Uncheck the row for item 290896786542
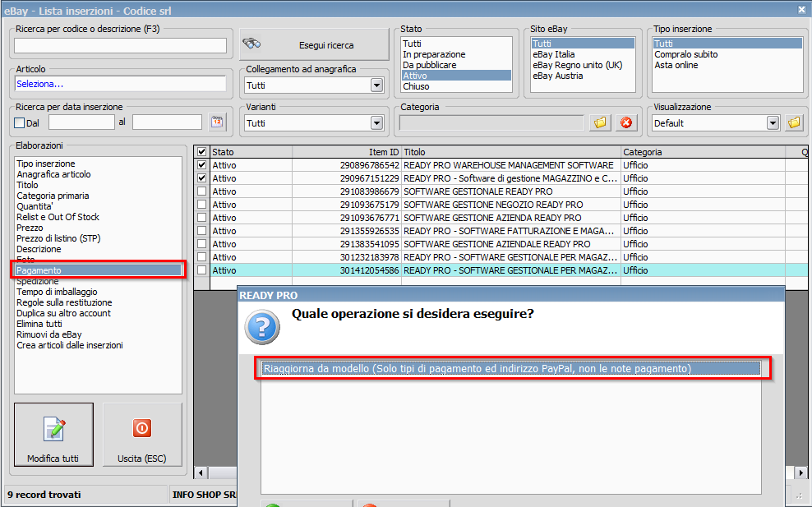The height and width of the screenshot is (507, 812). point(202,164)
